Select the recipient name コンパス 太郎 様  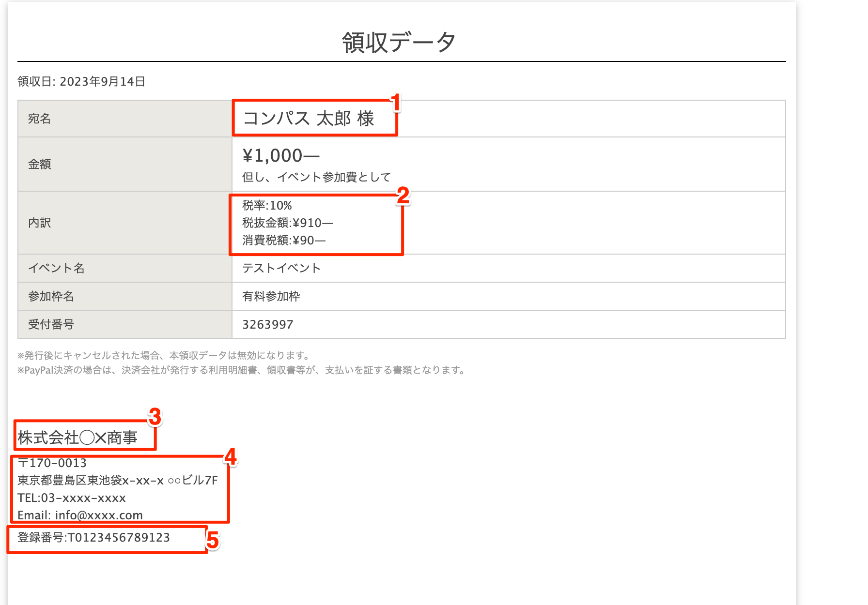pos(309,118)
